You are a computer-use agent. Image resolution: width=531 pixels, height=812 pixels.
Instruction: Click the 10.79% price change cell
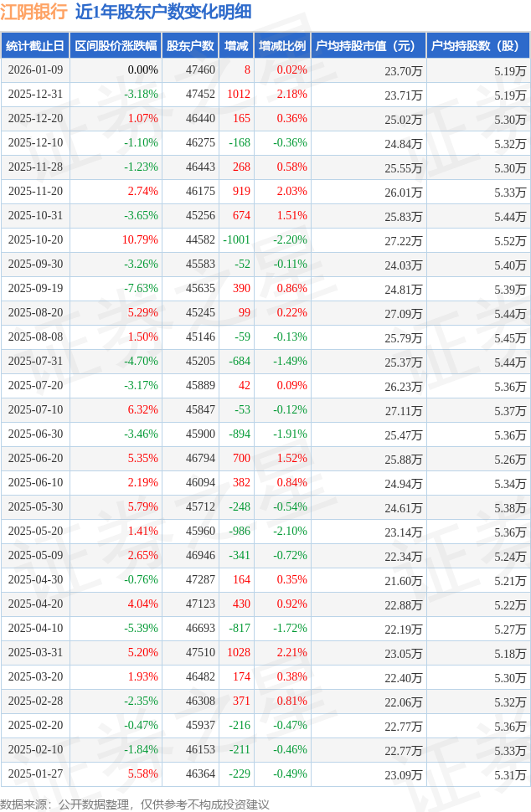point(140,240)
